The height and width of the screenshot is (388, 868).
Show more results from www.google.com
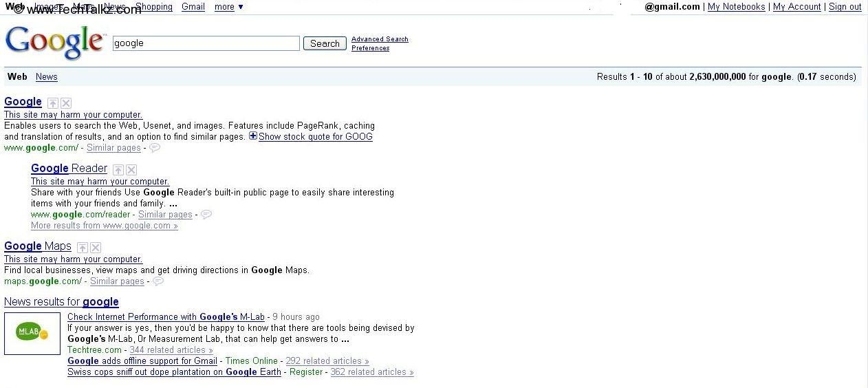105,226
